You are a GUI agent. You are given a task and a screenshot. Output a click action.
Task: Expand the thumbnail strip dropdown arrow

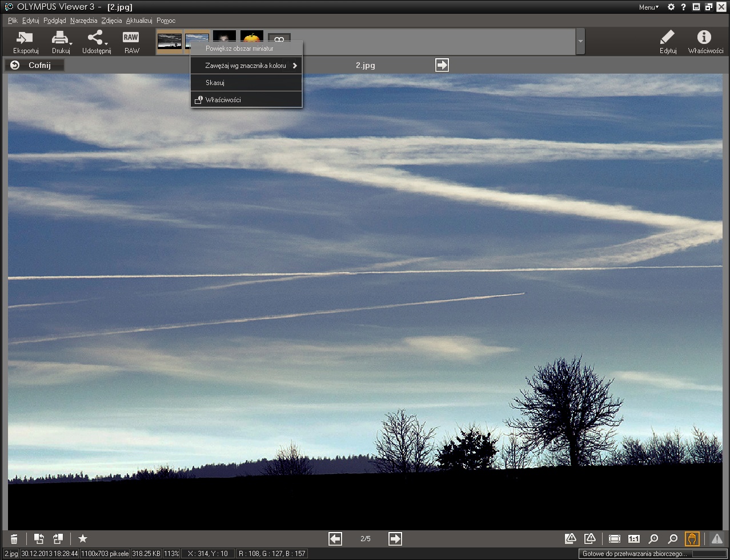[x=580, y=42]
